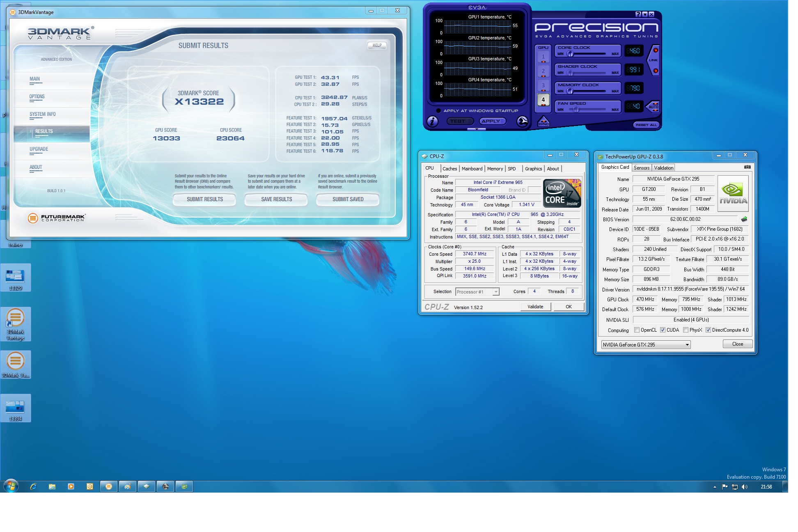798x532 pixels.
Task: Click GPU-Z green card taskbar button
Action: point(184,486)
